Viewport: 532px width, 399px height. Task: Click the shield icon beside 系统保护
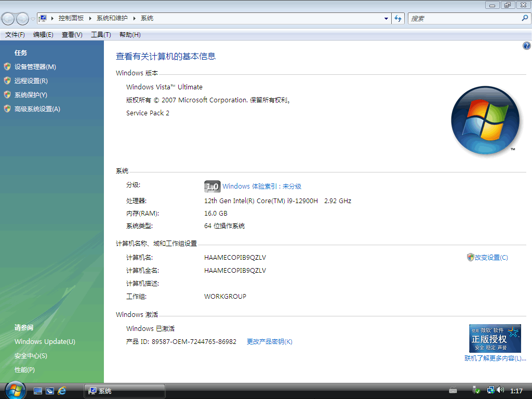[7, 95]
